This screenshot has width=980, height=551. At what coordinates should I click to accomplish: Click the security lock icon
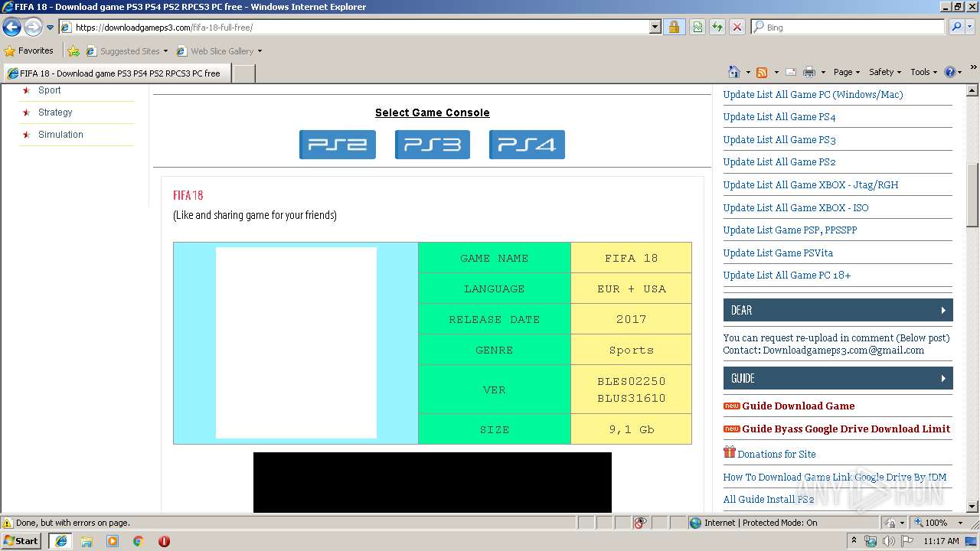point(674,27)
